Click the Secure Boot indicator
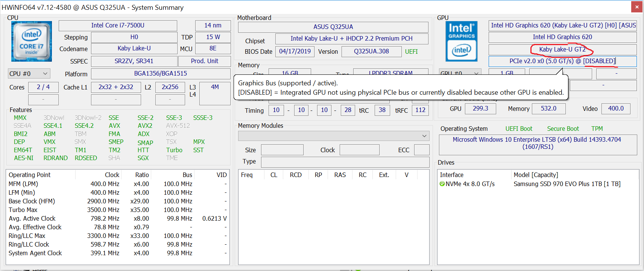The width and height of the screenshot is (644, 271). point(563,129)
